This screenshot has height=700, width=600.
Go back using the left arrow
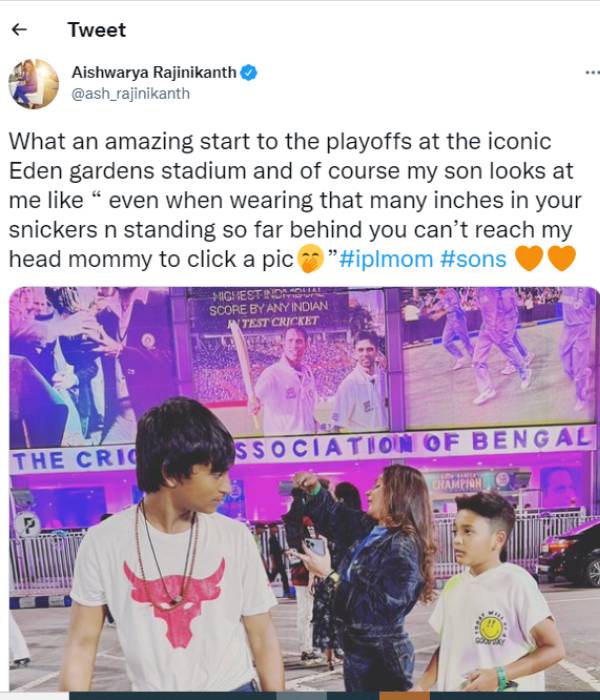click(x=19, y=29)
